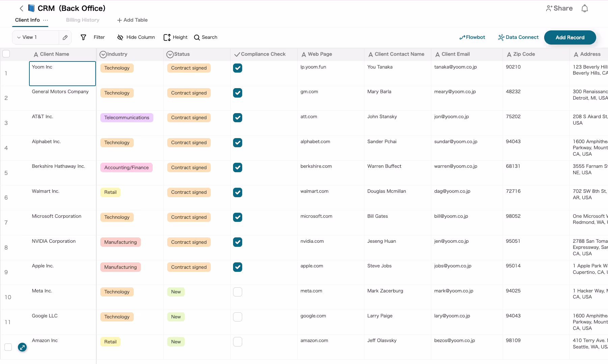Select all rows via header checkbox

(6, 54)
